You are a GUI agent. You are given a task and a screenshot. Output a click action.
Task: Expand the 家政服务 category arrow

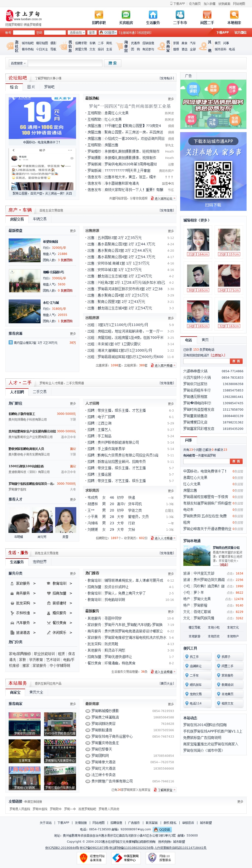pos(34,583)
